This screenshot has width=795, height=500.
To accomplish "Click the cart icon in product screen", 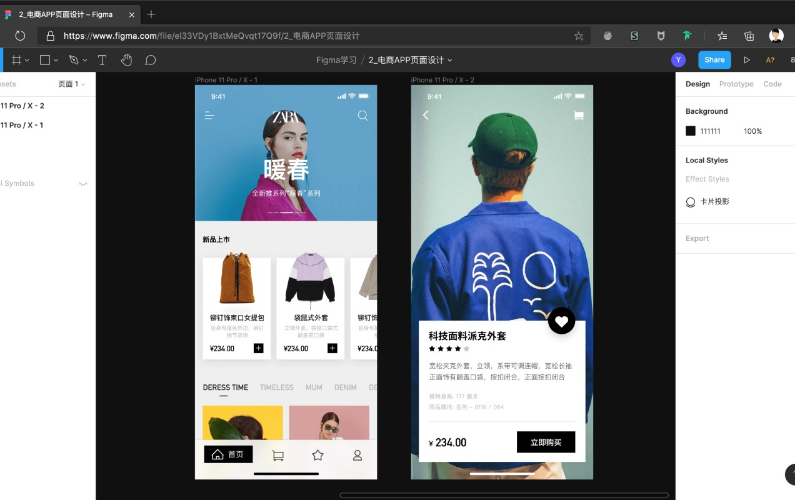I will pos(578,116).
